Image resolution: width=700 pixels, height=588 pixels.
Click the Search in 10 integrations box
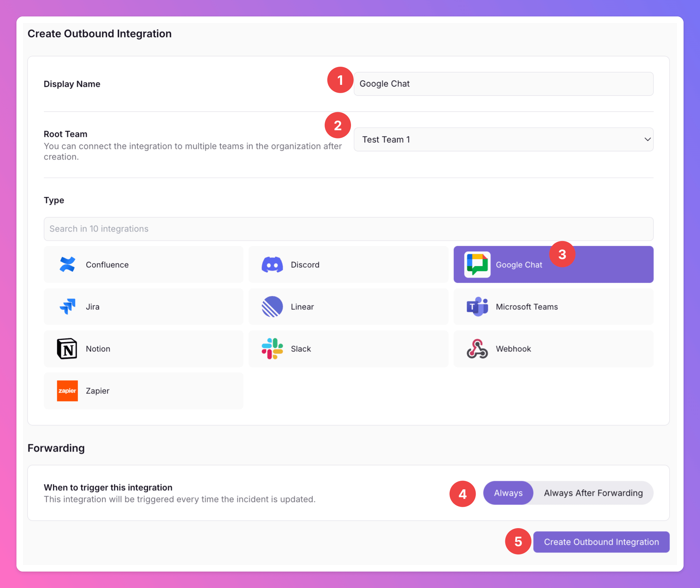348,229
